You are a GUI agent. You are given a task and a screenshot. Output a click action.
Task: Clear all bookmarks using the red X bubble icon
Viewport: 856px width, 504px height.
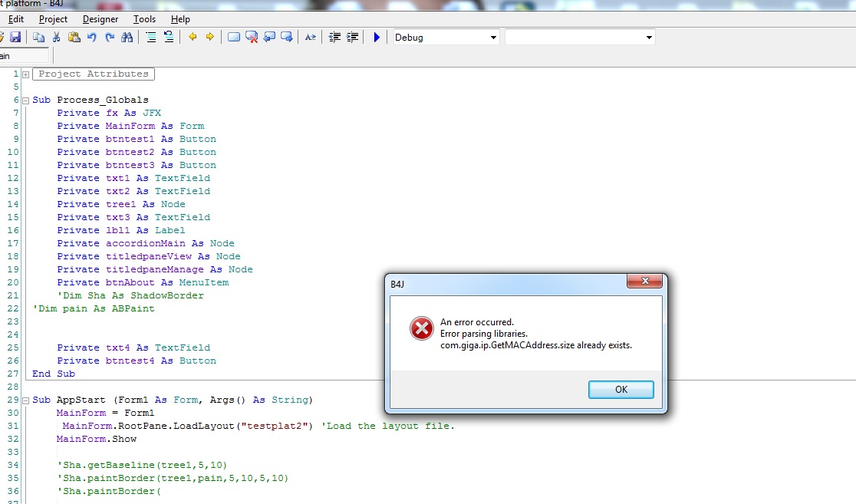pos(251,37)
